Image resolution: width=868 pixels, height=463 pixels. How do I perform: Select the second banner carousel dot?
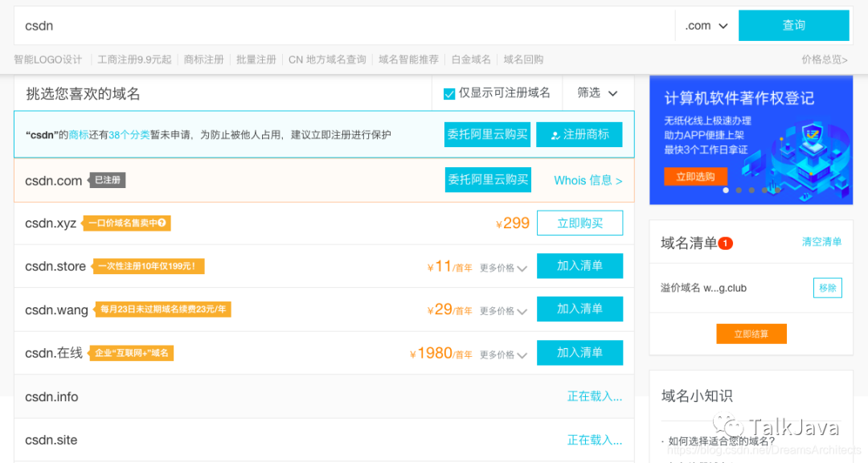tap(739, 190)
